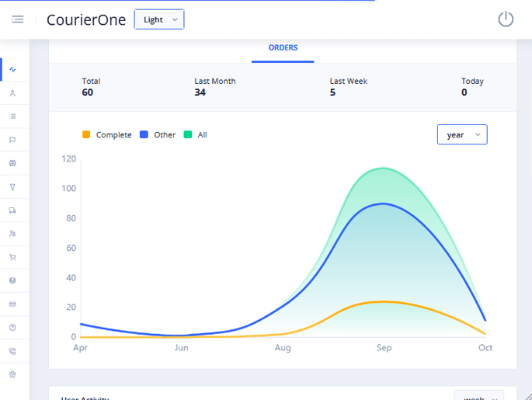Screen dimensions: 532x400
Task: Toggle the Complete series in legend
Action: [107, 135]
